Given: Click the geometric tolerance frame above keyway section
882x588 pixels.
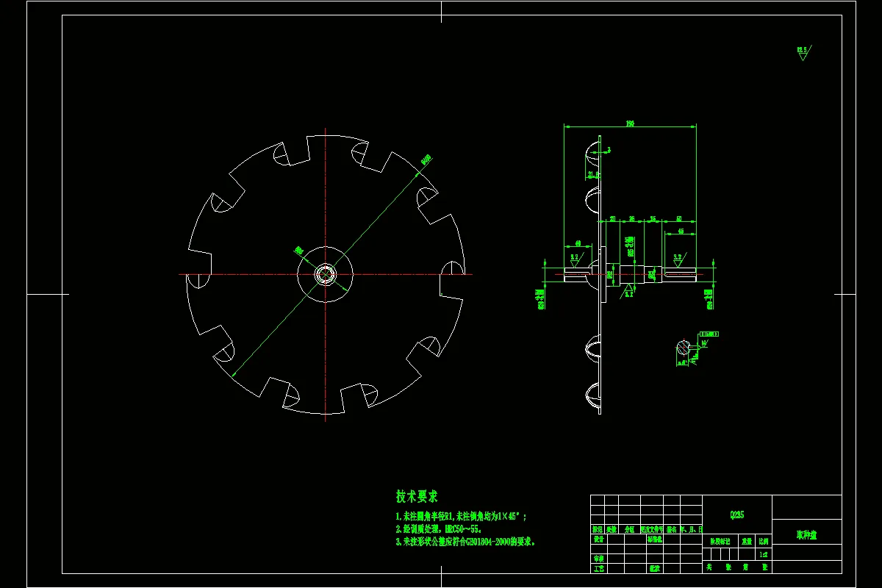Looking at the screenshot, I should [x=709, y=334].
